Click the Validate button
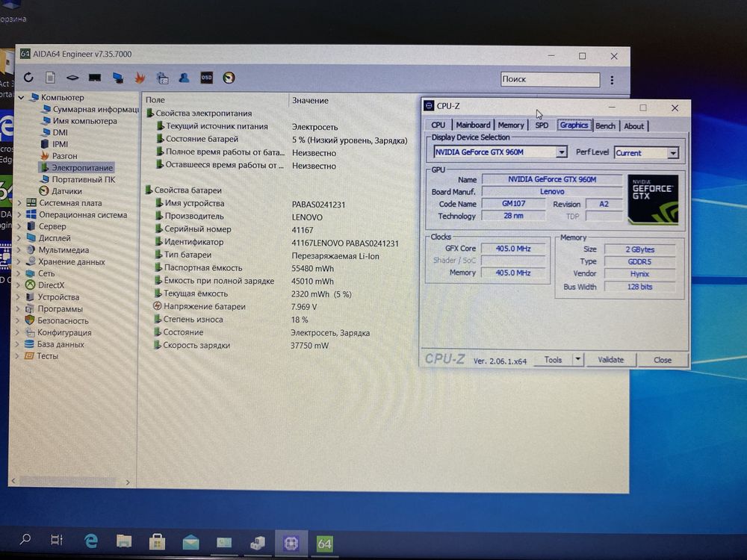The width and height of the screenshot is (747, 560). click(611, 360)
